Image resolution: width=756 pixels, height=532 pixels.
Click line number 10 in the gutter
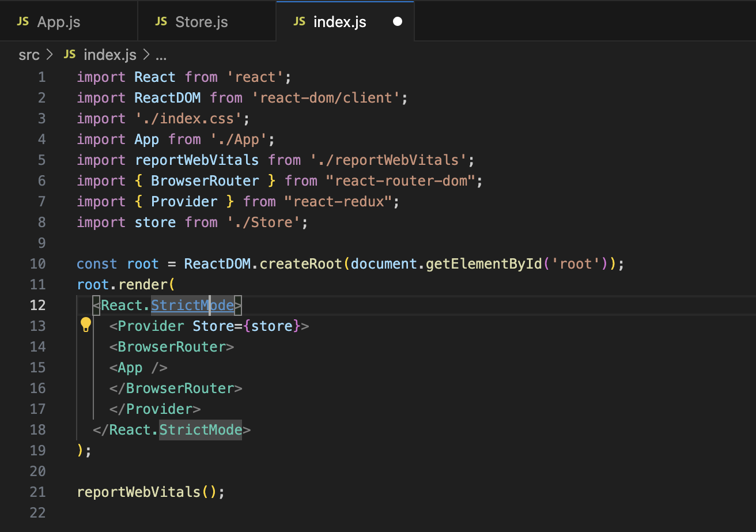[37, 263]
